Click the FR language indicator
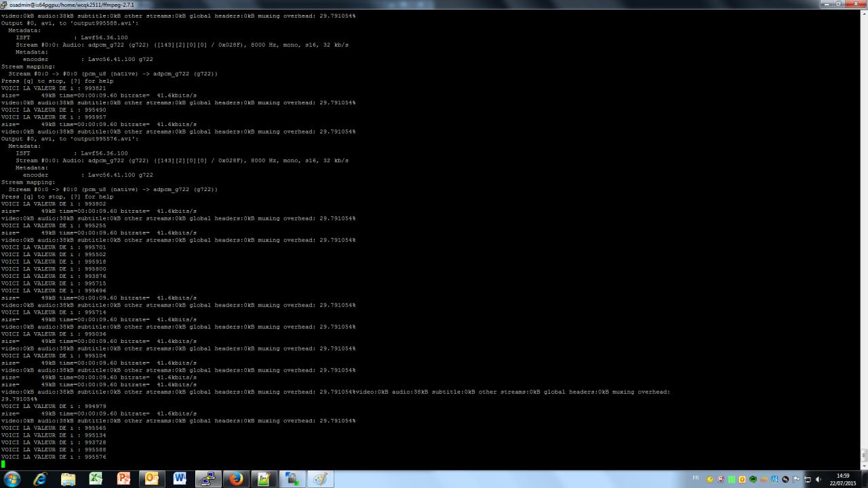 coord(696,479)
